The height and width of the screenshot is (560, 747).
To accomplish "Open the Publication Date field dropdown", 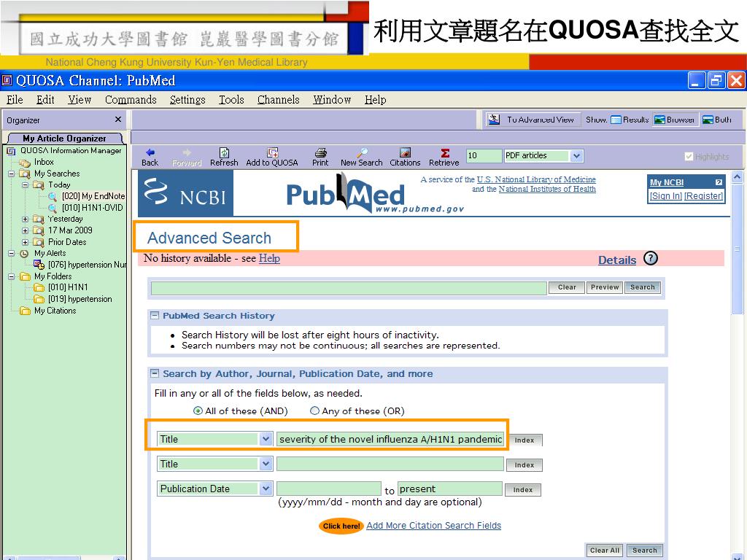I will click(x=266, y=488).
